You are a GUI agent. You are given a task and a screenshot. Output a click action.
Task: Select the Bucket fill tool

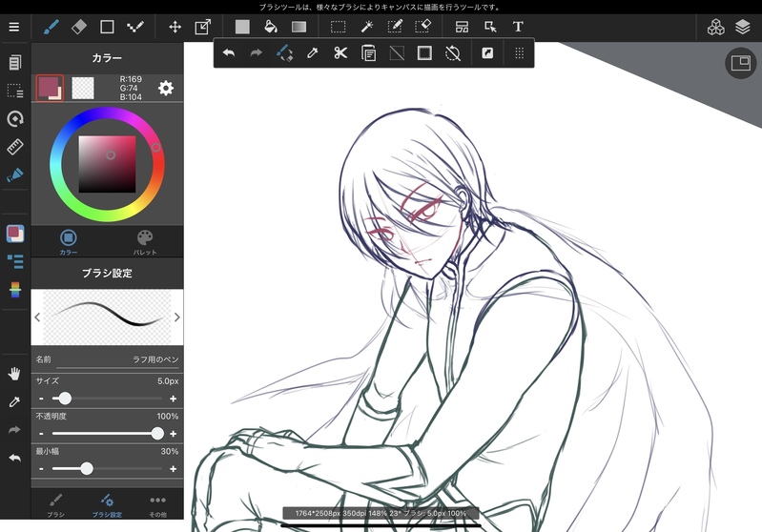pyautogui.click(x=270, y=27)
